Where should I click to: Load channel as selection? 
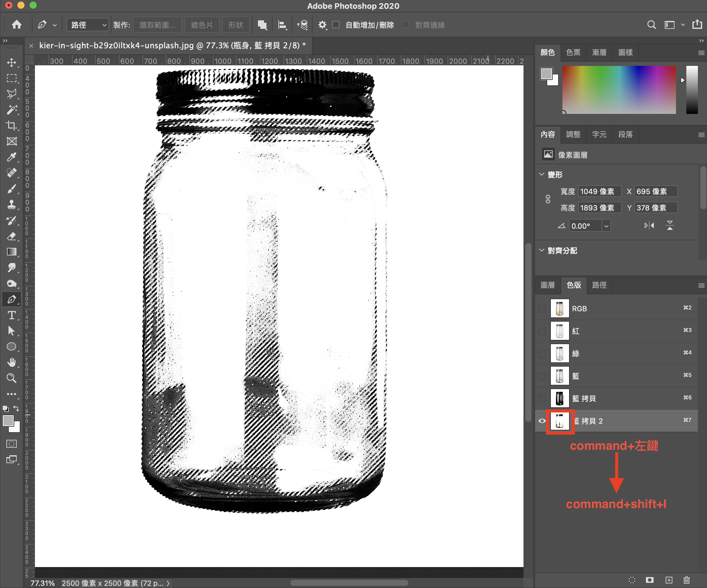click(x=632, y=580)
